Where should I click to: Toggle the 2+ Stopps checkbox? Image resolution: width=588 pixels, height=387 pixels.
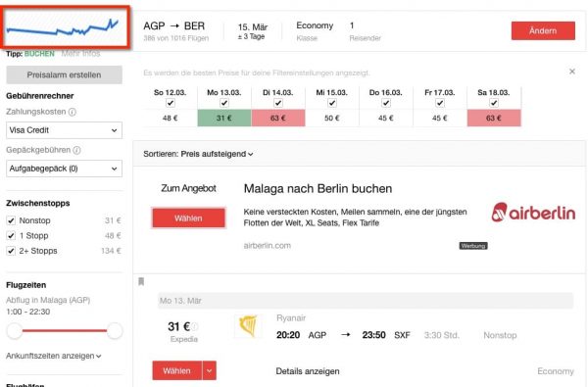point(11,251)
